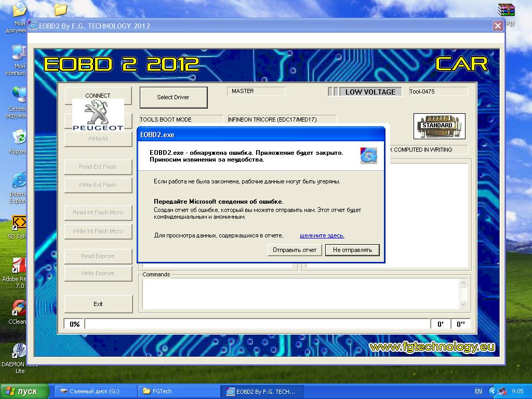Screen dimensions: 532x399
Task: Click the EOBD2 title bar app icon
Action: (x=33, y=26)
